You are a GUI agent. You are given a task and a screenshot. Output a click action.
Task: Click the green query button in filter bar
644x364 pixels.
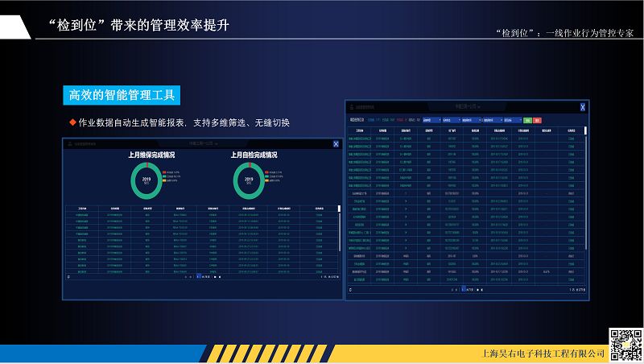(527, 119)
